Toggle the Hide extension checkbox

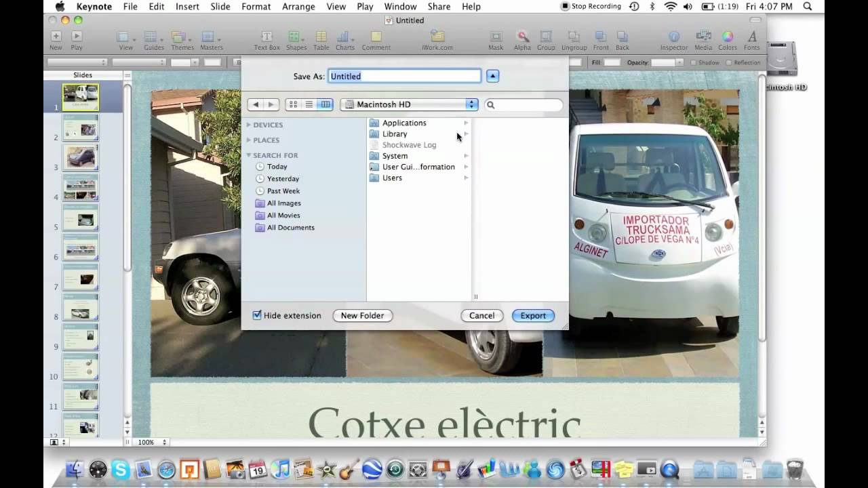[x=257, y=315]
